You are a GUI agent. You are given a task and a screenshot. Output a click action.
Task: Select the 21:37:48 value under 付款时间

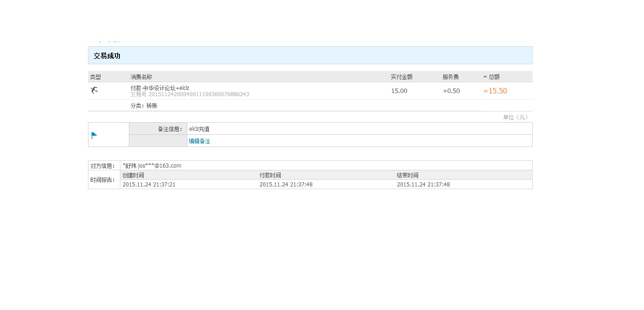pos(301,185)
